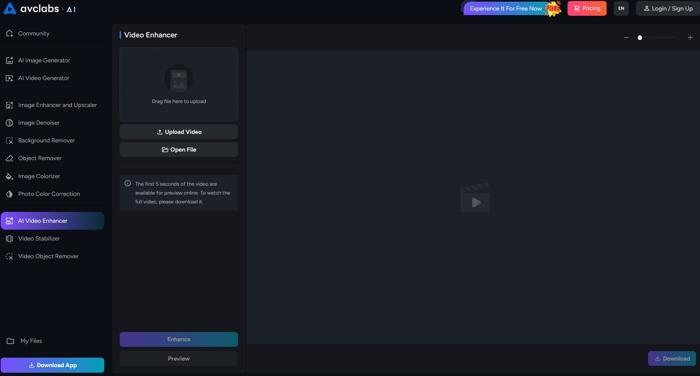Screen dimensions: 700x376
Task: Click the Download App button
Action: pyautogui.click(x=52, y=365)
